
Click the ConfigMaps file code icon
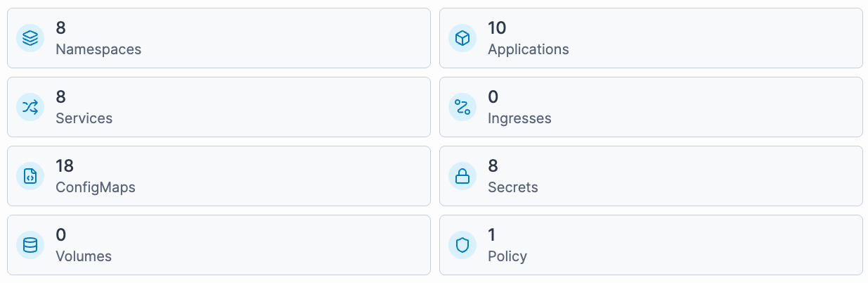coord(30,176)
